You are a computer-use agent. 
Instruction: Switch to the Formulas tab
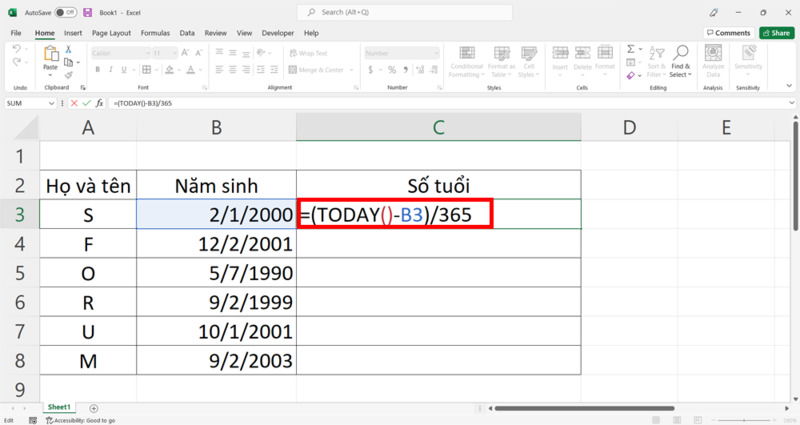click(155, 33)
